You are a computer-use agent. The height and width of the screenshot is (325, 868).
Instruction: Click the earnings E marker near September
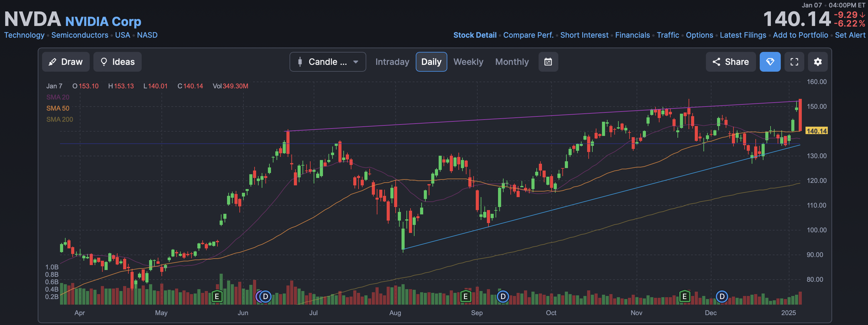(x=465, y=296)
